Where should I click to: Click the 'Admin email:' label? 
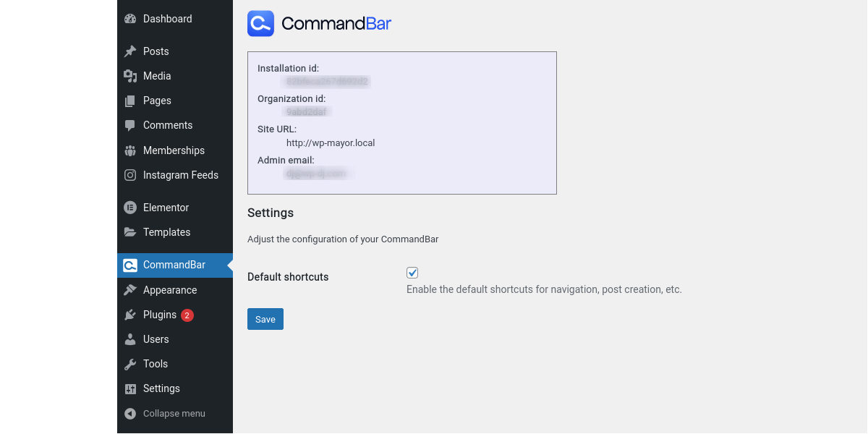tap(286, 160)
